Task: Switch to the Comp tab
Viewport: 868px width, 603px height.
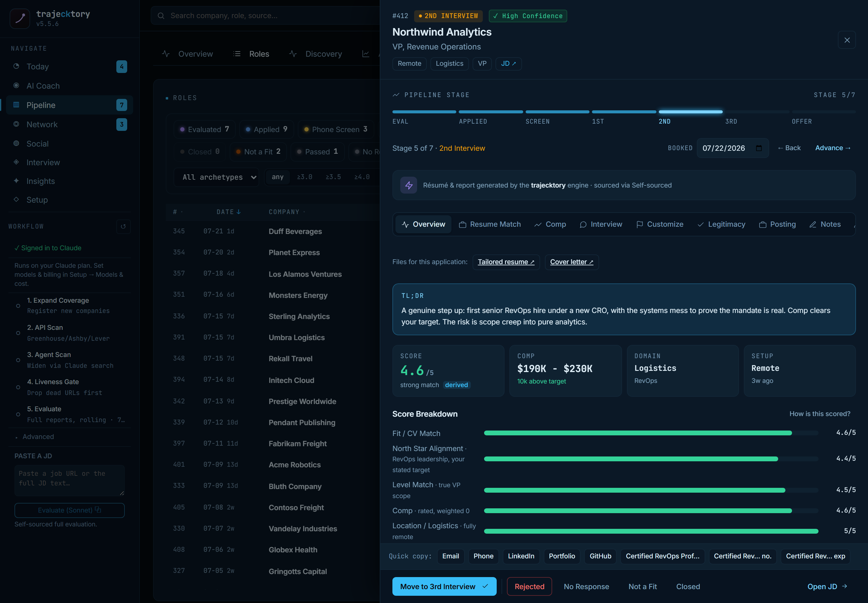Action: (550, 224)
